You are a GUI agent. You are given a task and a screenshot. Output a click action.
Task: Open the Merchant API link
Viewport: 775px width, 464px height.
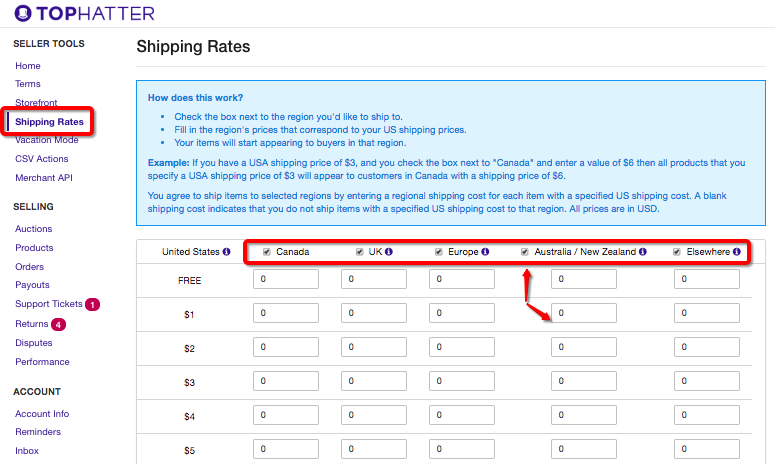pyautogui.click(x=44, y=178)
